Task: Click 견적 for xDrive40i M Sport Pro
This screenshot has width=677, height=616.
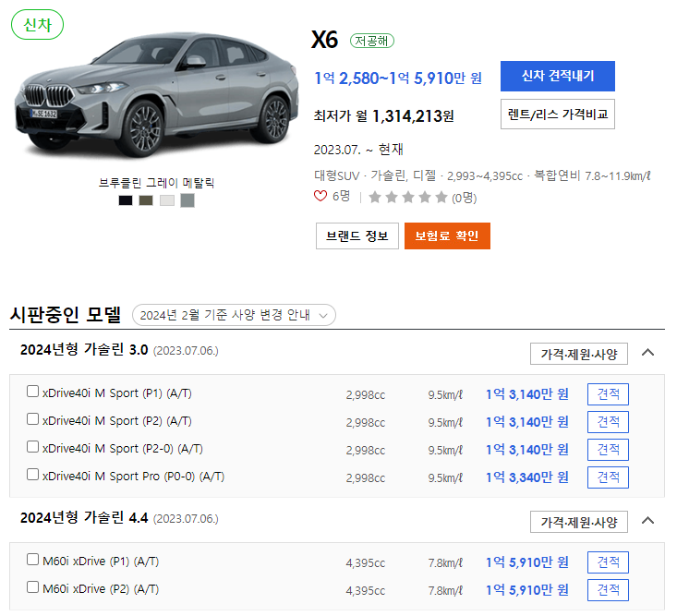Action: click(608, 477)
